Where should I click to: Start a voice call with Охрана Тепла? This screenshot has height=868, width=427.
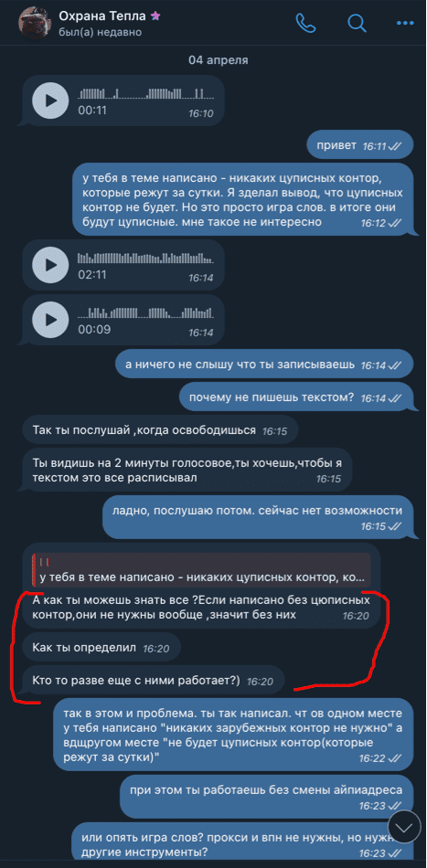coord(305,23)
